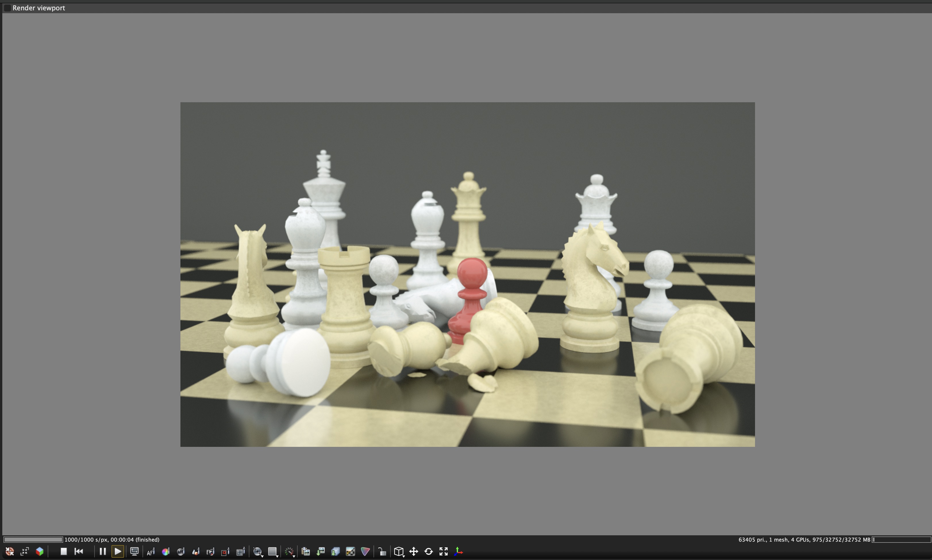
Task: Save the current render image
Action: (321, 552)
